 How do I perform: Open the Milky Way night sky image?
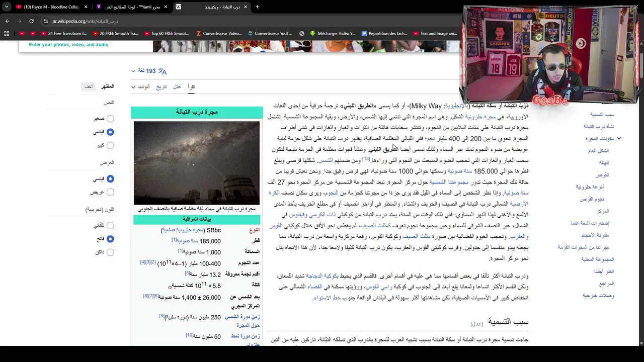[x=197, y=163]
